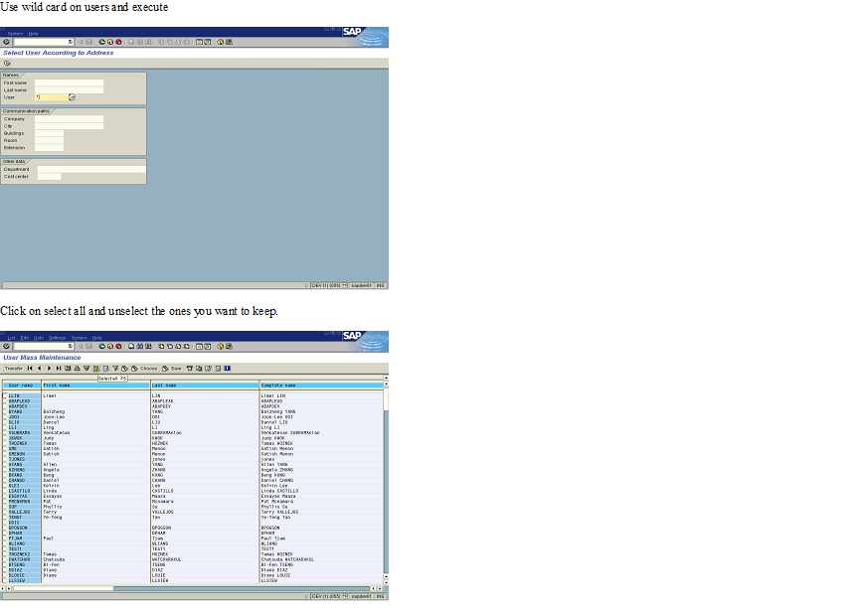
Task: Sort the user list ascending
Action: coord(77,368)
